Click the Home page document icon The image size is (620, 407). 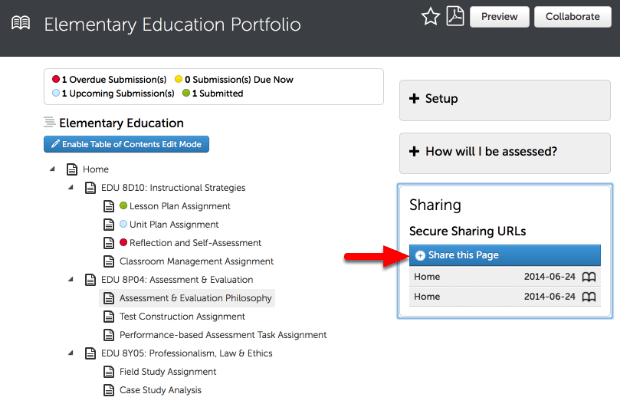point(72,170)
